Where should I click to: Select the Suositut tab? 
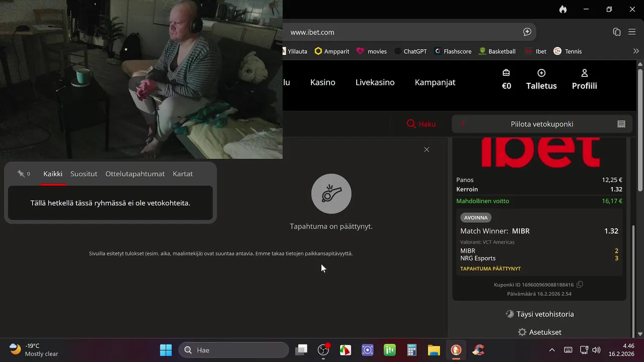pos(84,174)
